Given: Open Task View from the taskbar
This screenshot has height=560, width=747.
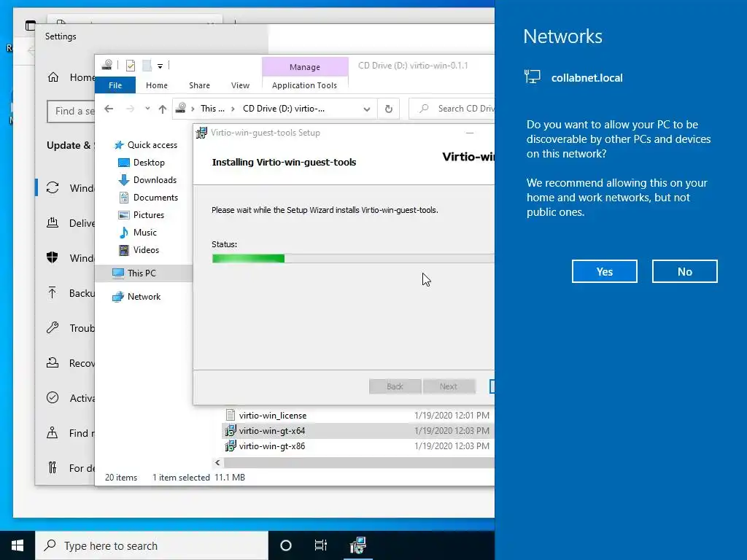Looking at the screenshot, I should pyautogui.click(x=321, y=545).
